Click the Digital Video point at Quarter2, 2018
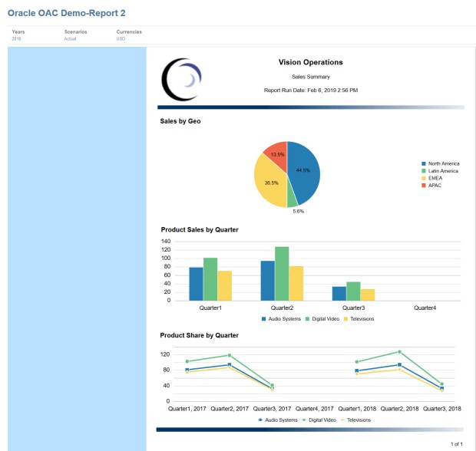 pyautogui.click(x=399, y=352)
